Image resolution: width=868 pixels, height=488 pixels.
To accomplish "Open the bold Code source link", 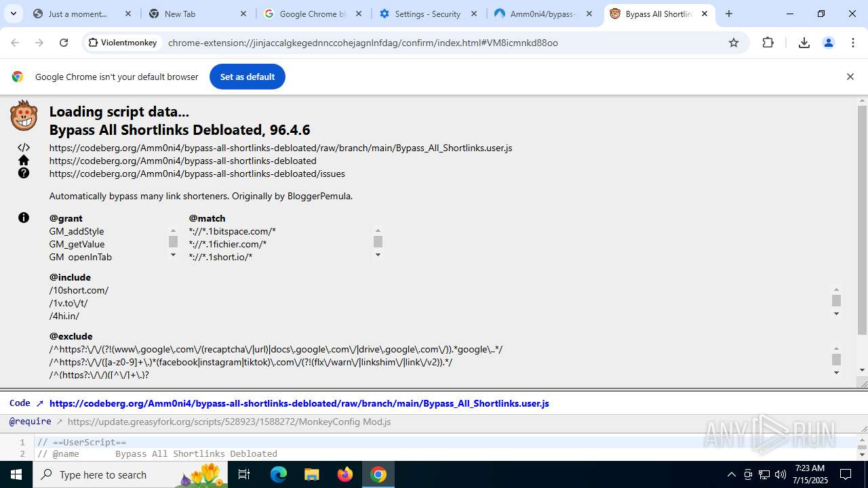I will 299,403.
